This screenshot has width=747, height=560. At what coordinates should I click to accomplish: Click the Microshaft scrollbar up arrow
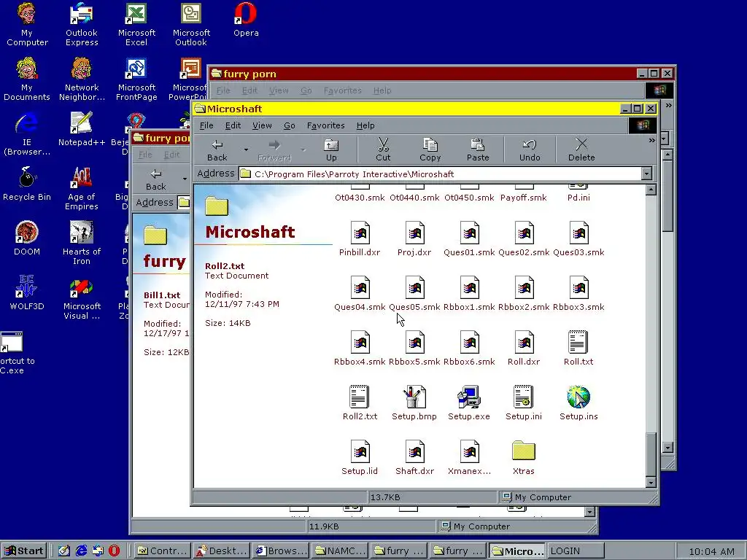point(651,190)
